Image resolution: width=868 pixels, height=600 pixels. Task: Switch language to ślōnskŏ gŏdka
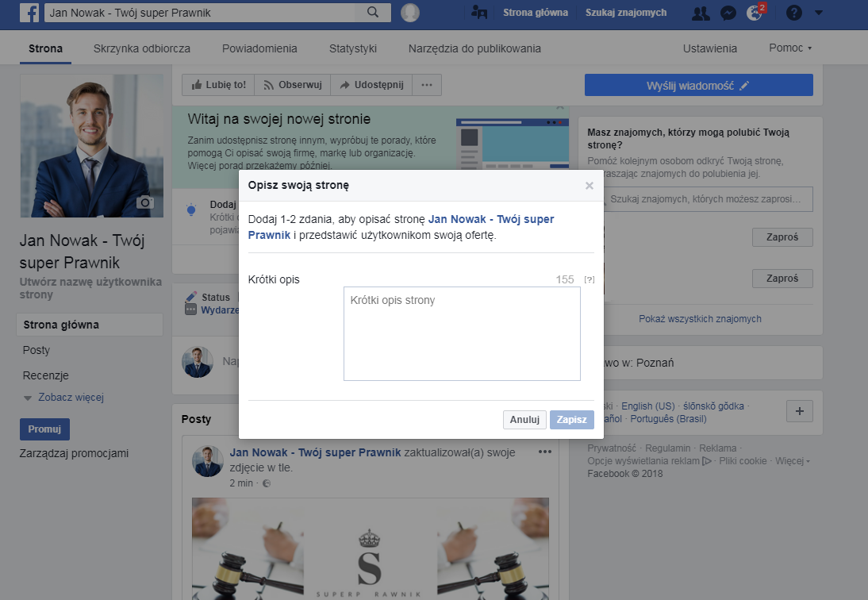(713, 406)
